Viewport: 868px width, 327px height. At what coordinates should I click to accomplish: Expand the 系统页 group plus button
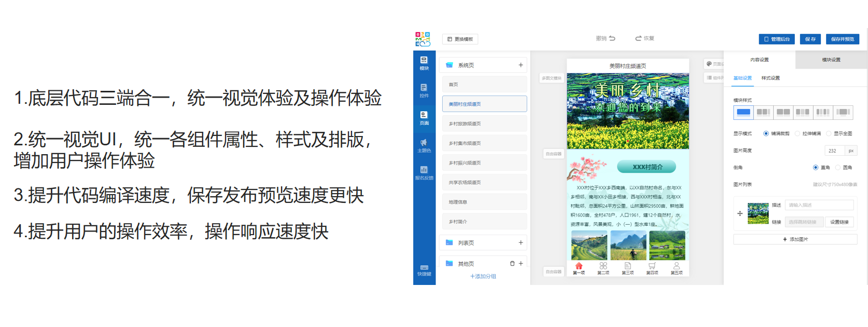[521, 65]
